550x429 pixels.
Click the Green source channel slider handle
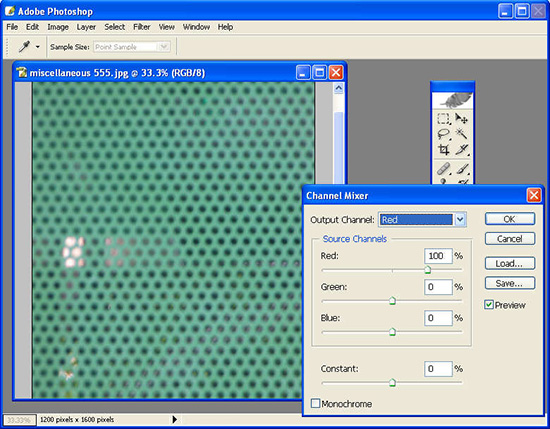(392, 301)
